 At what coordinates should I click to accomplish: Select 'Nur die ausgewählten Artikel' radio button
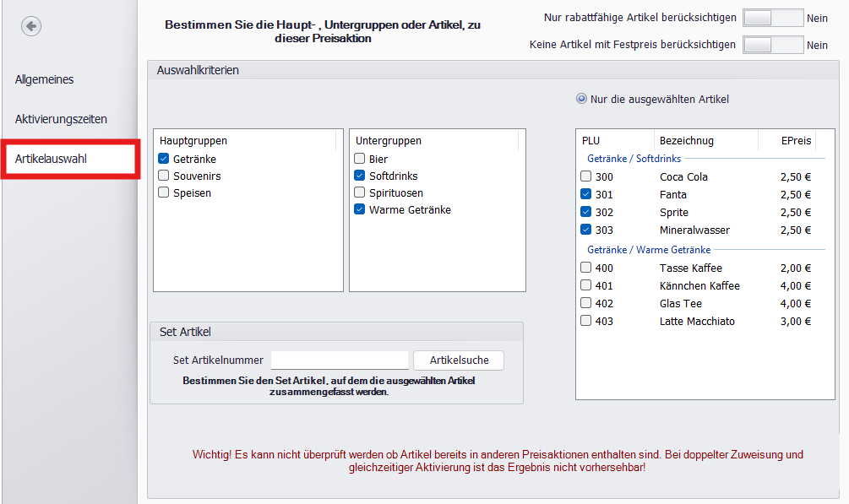coord(581,99)
